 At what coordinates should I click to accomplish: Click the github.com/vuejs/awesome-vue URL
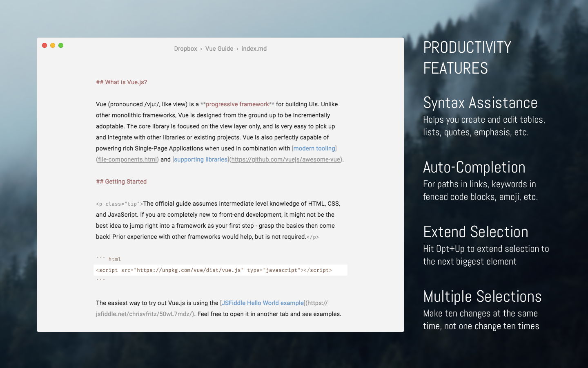point(286,159)
